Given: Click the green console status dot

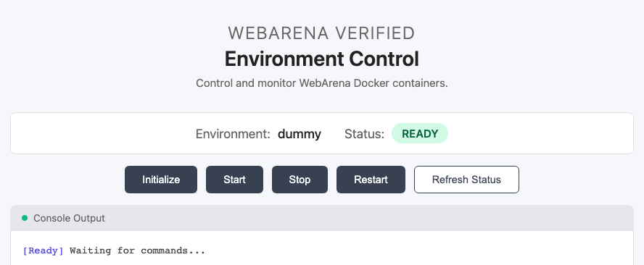Looking at the screenshot, I should tap(25, 218).
